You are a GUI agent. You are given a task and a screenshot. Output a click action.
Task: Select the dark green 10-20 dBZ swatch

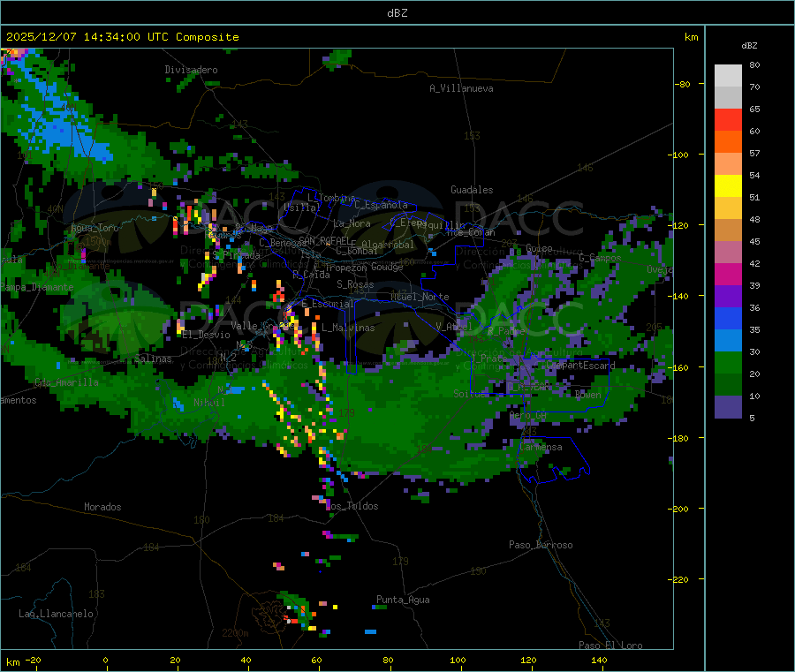coord(728,385)
